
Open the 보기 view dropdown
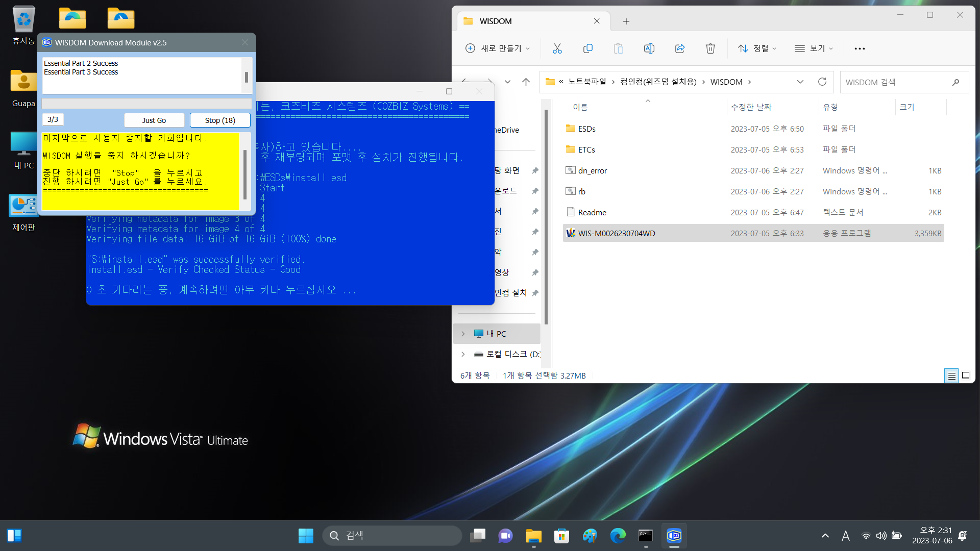814,48
